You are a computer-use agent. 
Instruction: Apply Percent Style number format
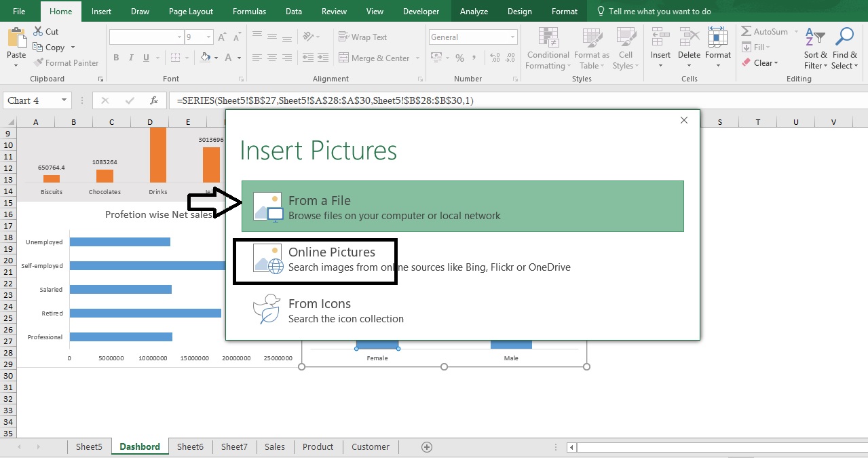click(459, 58)
